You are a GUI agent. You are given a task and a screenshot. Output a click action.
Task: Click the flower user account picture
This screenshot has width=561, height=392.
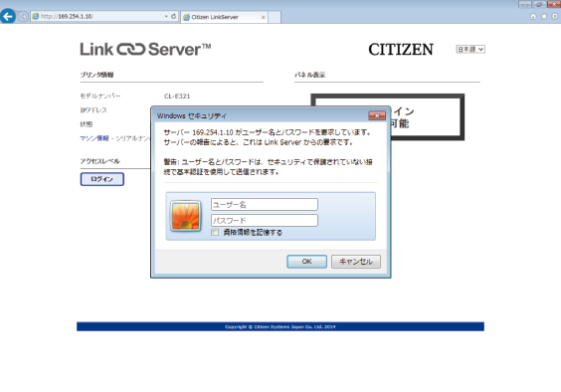pyautogui.click(x=185, y=216)
